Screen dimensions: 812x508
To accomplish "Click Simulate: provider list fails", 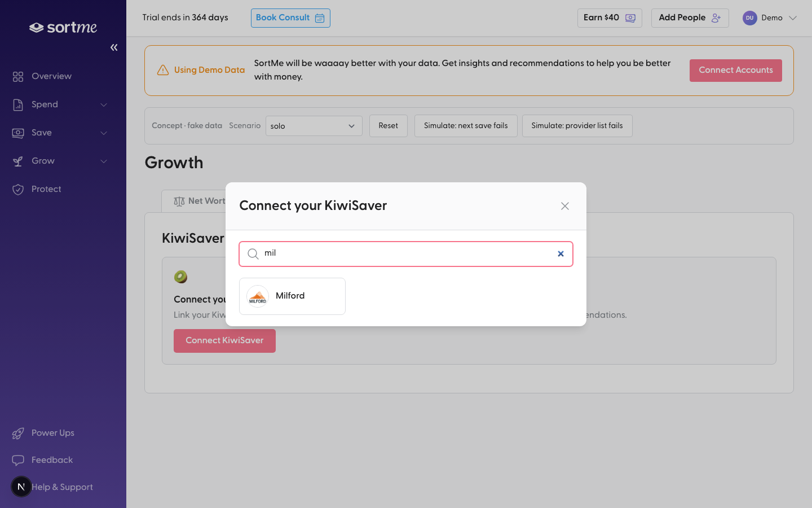I will [577, 126].
